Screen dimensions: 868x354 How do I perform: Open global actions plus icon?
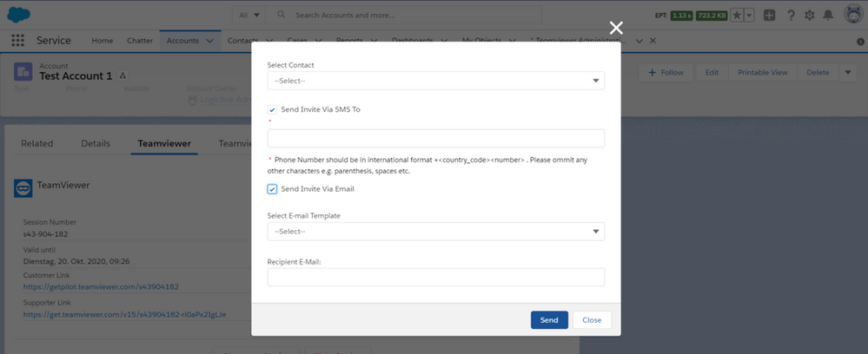pyautogui.click(x=770, y=16)
